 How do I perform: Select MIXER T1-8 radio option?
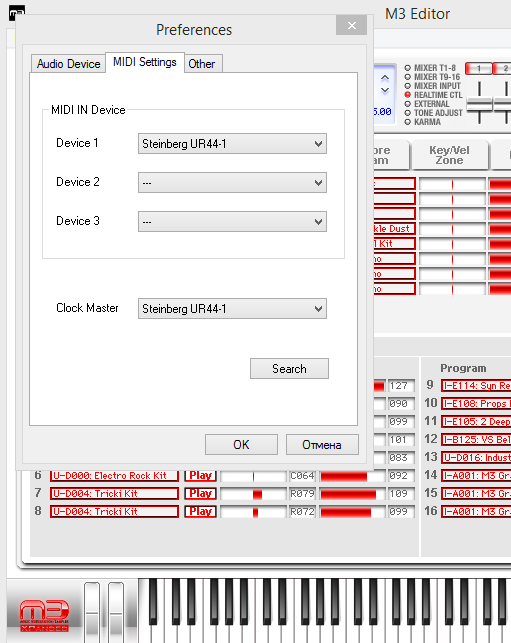coord(408,68)
